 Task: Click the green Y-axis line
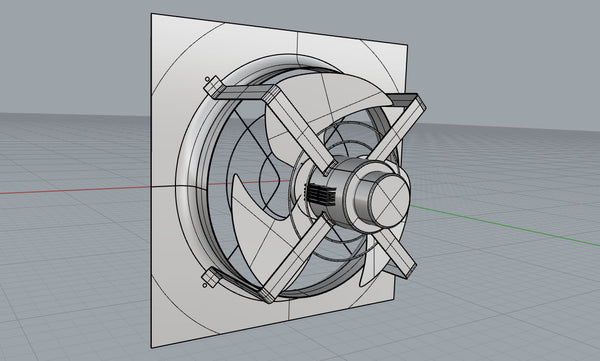coord(505,226)
